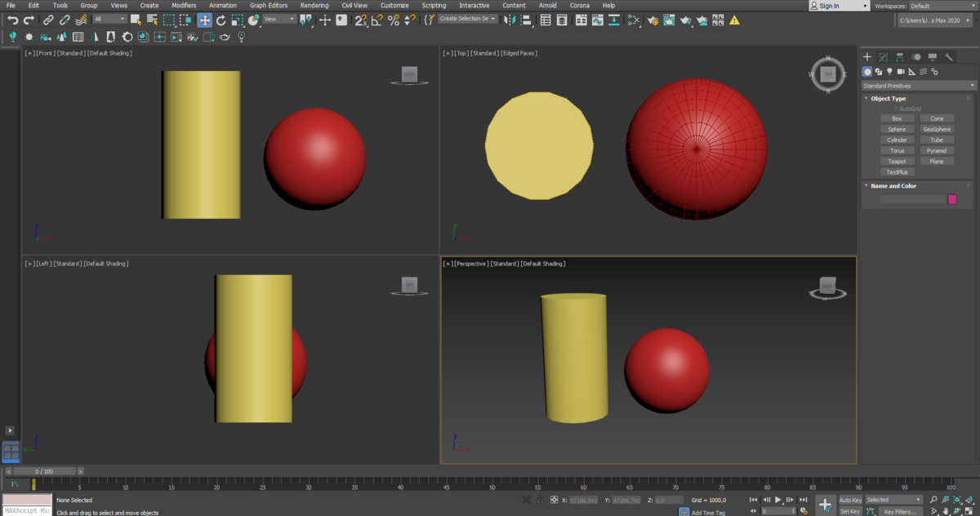This screenshot has height=516, width=980.
Task: Select the Select and Move tool
Action: 205,20
